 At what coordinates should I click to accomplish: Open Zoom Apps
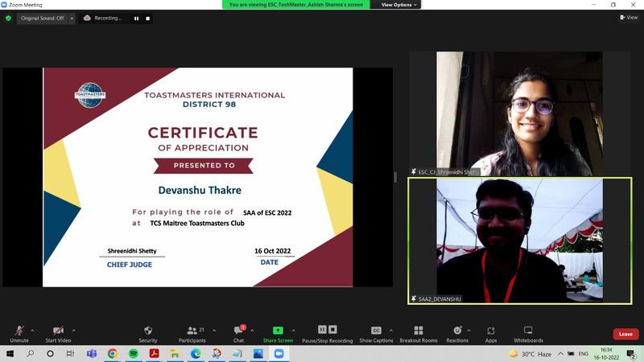click(491, 334)
